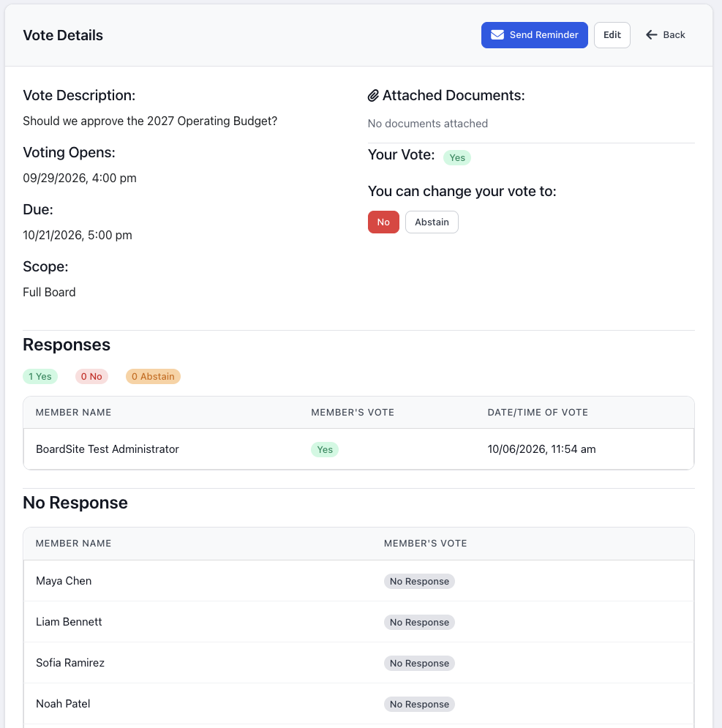722x728 pixels.
Task: Click the 'Vote Details' page title
Action: point(63,35)
